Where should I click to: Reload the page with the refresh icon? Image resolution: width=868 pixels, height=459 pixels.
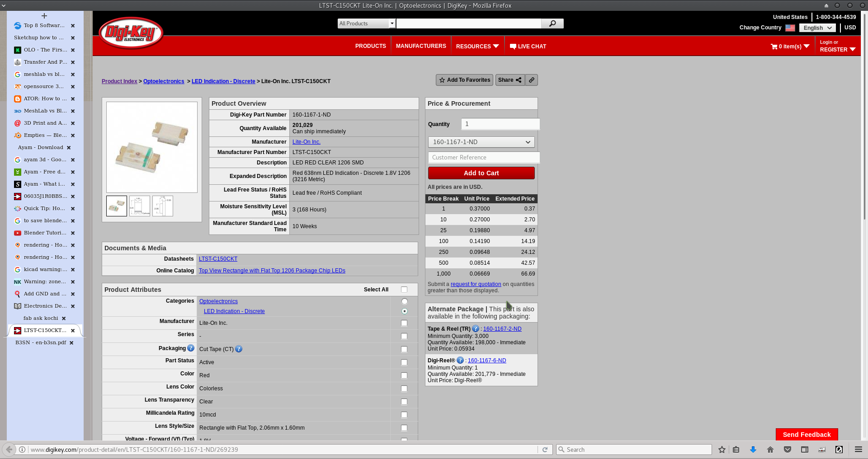tap(545, 450)
